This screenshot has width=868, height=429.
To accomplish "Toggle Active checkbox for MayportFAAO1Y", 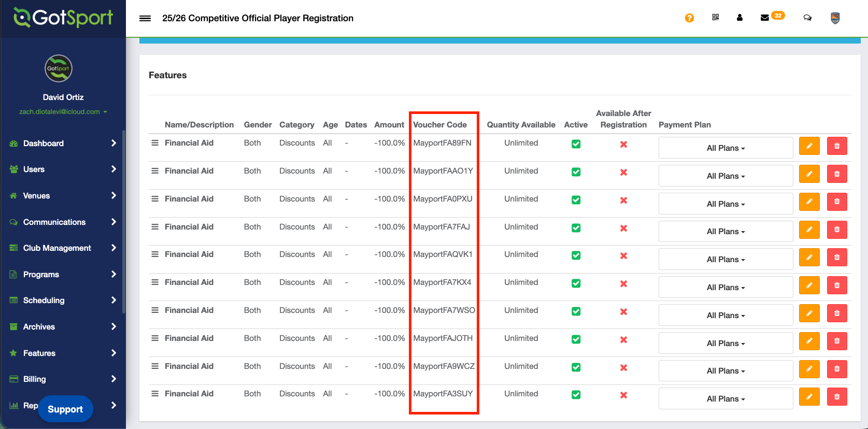I will [576, 172].
